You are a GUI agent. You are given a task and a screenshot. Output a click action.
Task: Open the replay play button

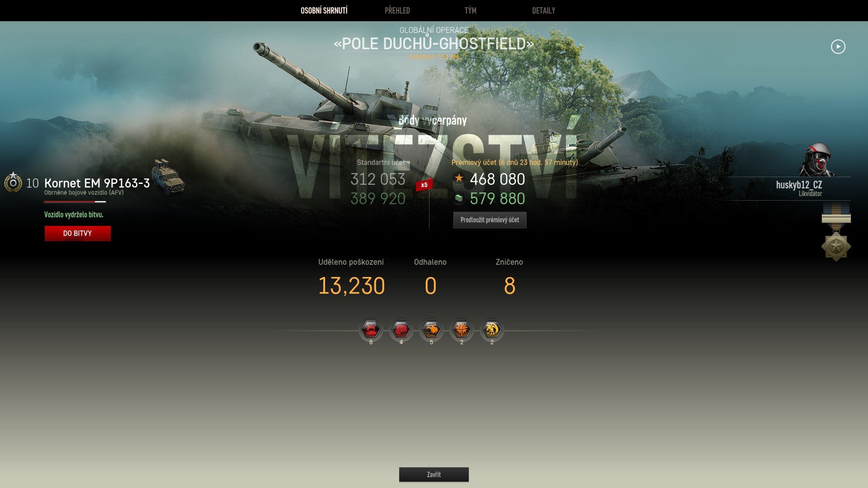(838, 47)
